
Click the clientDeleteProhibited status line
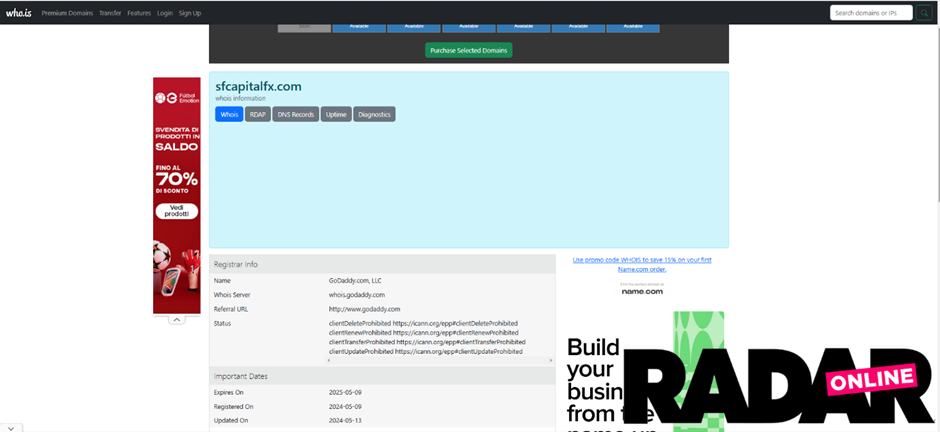pos(423,323)
